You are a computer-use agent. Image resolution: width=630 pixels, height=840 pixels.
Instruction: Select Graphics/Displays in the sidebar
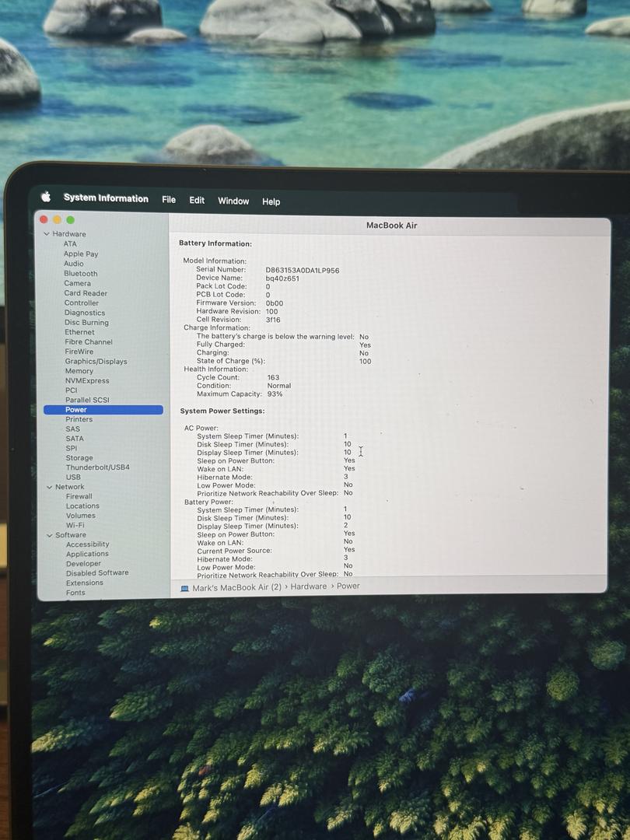(x=96, y=362)
